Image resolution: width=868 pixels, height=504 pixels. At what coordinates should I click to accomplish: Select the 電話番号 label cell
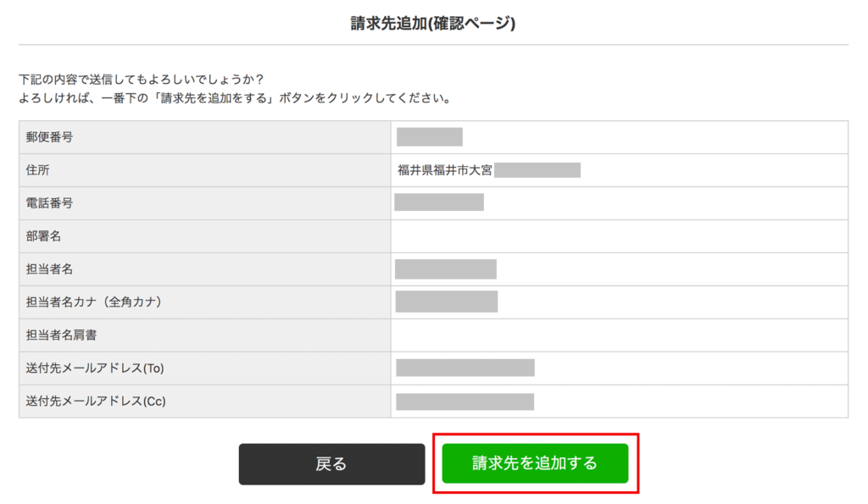49,203
